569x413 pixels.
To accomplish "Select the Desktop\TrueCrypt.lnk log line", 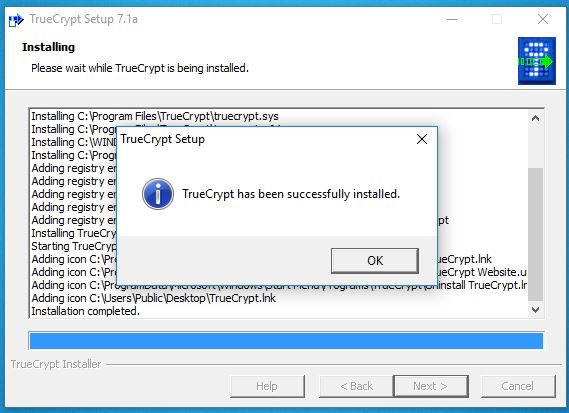I will click(x=153, y=298).
